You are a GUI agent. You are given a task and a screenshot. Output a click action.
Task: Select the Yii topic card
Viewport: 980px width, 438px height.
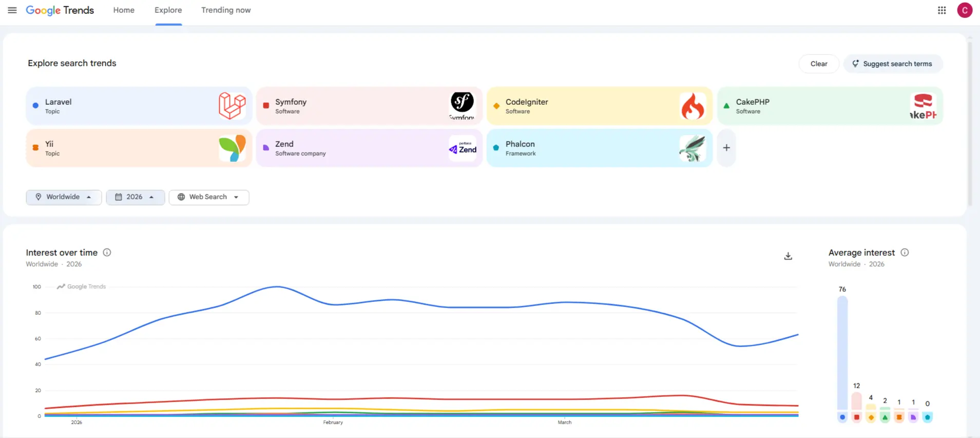139,148
